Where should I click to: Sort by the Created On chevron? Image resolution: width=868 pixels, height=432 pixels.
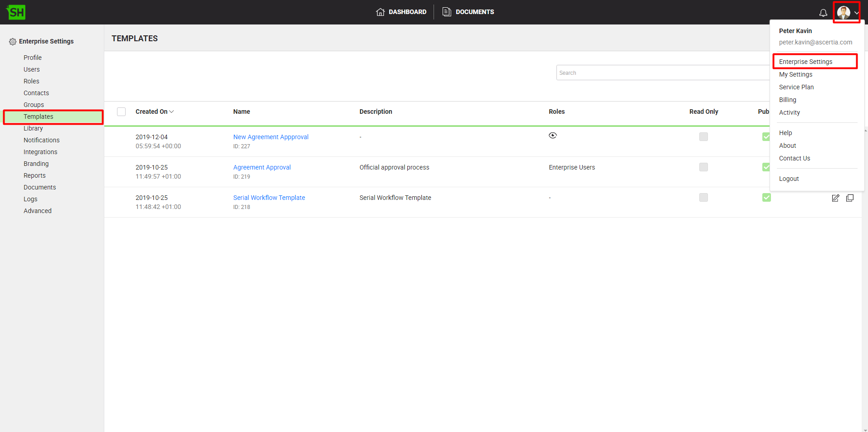point(171,112)
